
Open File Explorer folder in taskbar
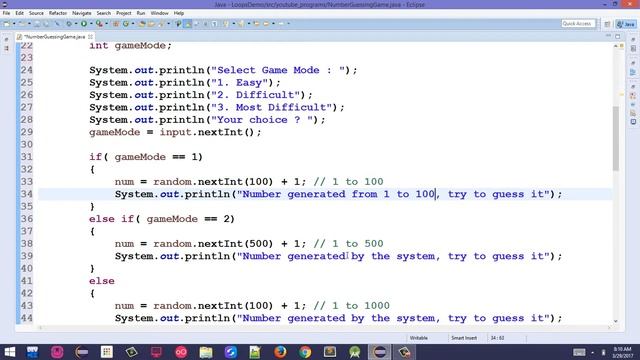[206, 352]
